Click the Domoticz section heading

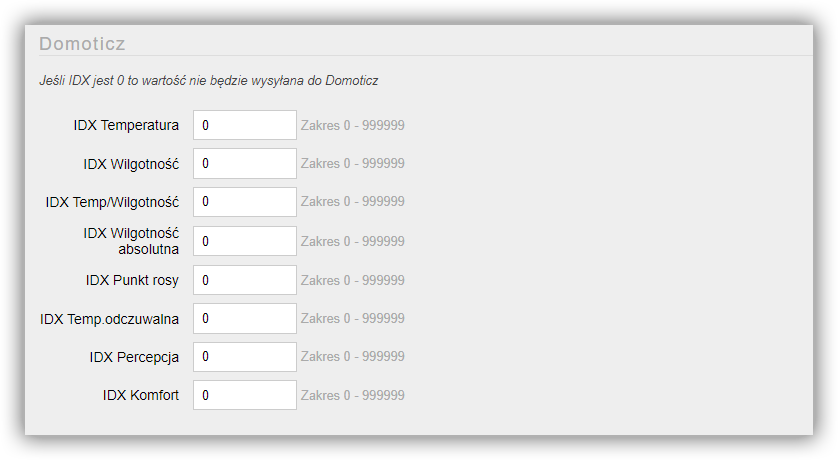pos(82,44)
